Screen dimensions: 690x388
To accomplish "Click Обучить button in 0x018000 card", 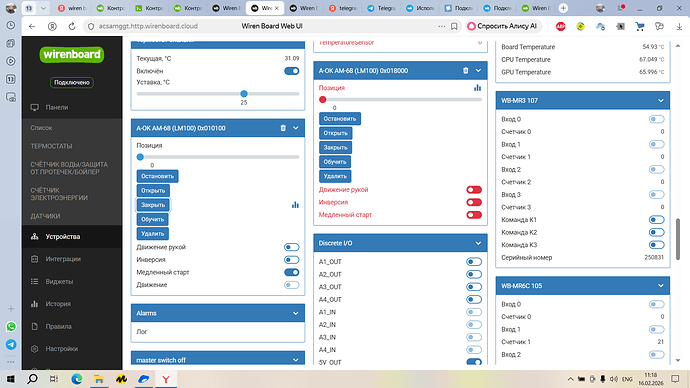I will 335,162.
